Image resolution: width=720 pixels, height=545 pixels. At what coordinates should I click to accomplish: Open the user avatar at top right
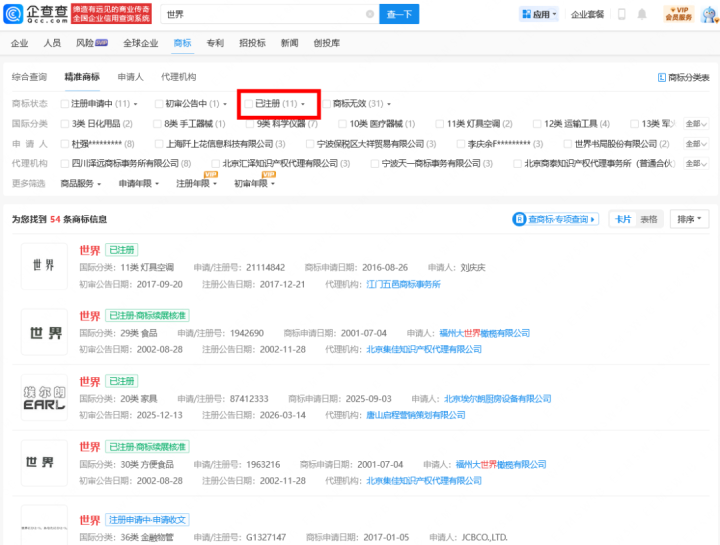pos(709,14)
